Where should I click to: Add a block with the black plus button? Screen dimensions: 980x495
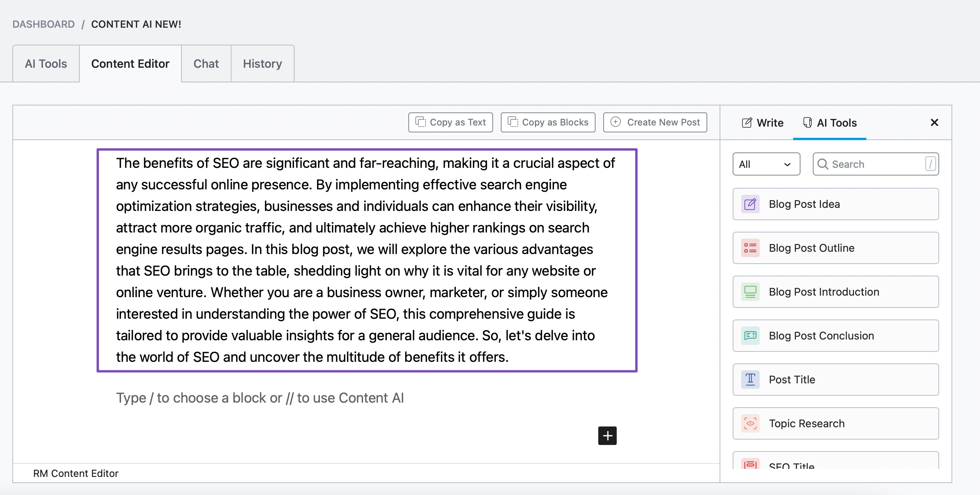pos(607,436)
